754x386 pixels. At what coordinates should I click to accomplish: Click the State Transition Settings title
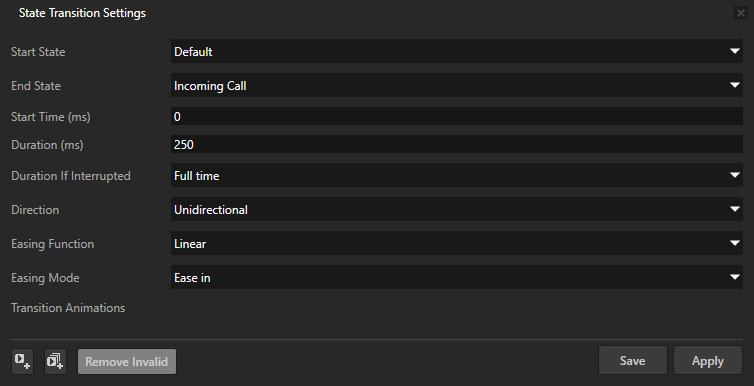click(82, 13)
